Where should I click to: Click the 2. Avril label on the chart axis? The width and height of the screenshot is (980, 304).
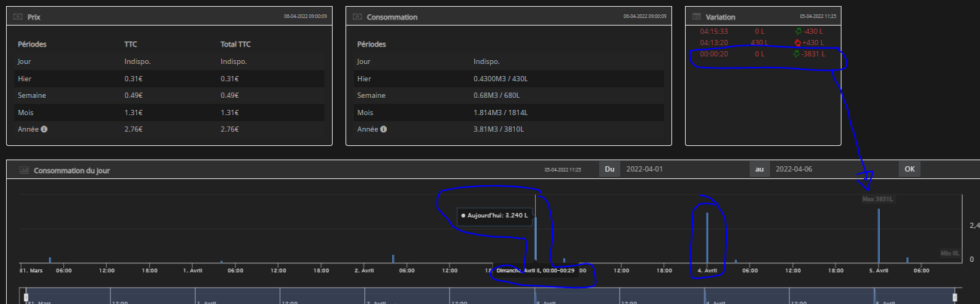[x=364, y=269]
